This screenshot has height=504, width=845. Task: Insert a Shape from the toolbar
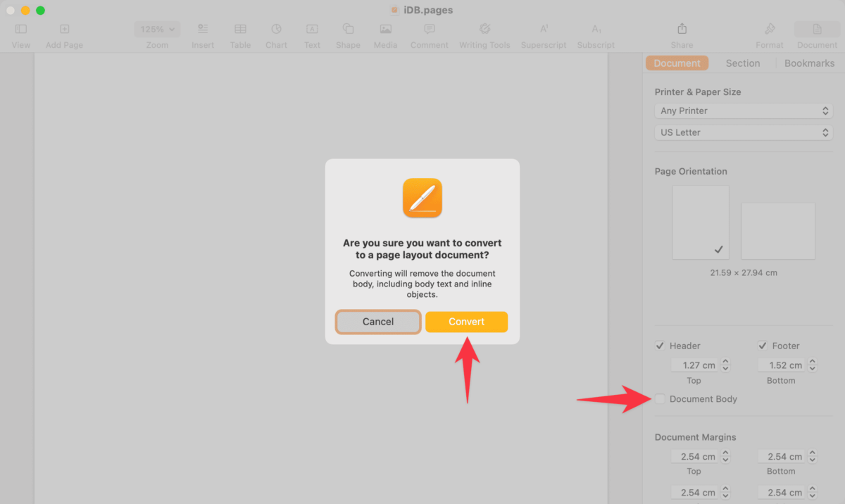coord(348,35)
